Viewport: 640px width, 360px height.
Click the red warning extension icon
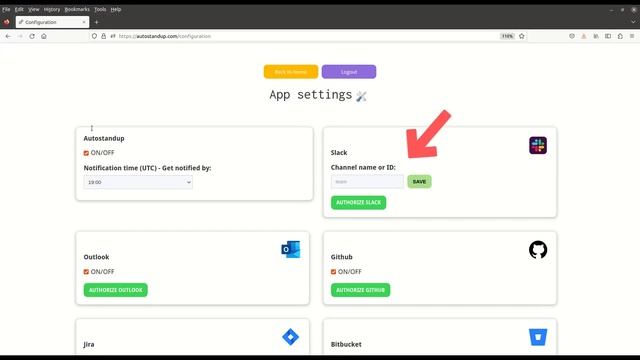pyautogui.click(x=584, y=36)
